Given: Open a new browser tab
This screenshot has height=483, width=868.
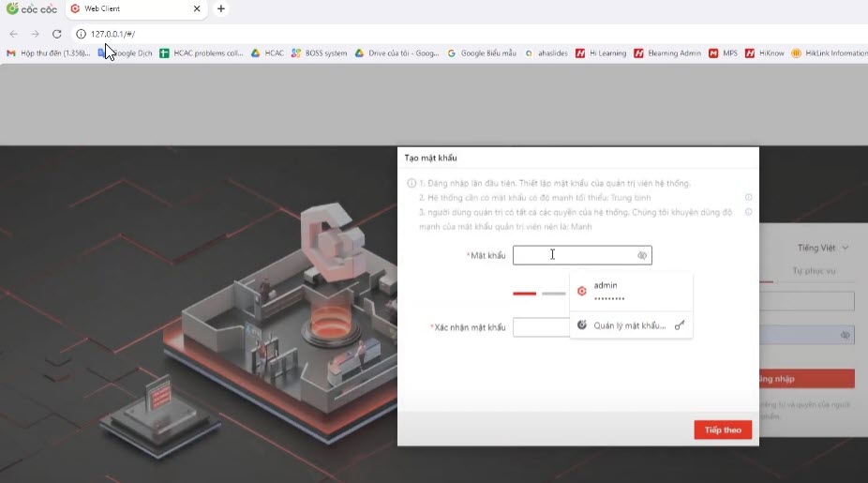Looking at the screenshot, I should coord(221,9).
